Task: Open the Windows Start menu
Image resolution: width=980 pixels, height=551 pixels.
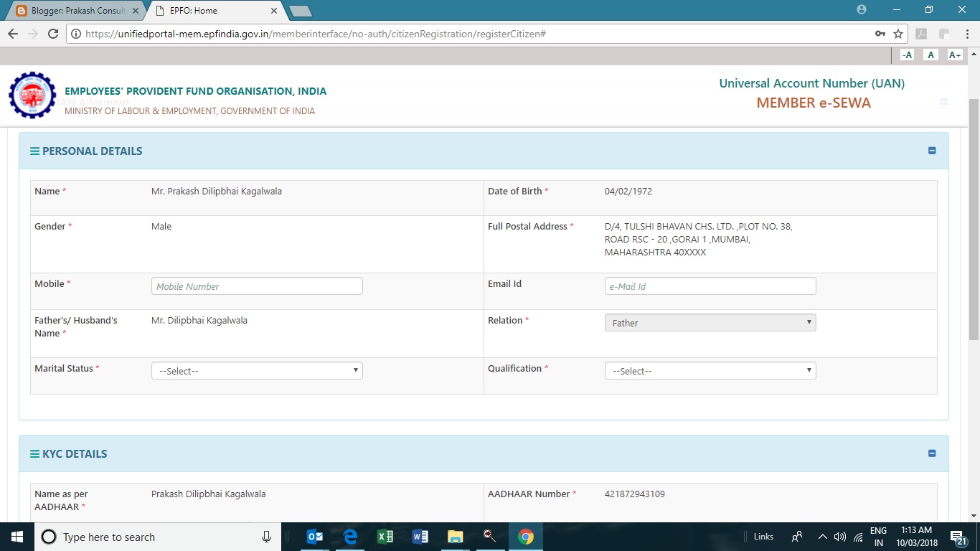Action: click(x=17, y=537)
